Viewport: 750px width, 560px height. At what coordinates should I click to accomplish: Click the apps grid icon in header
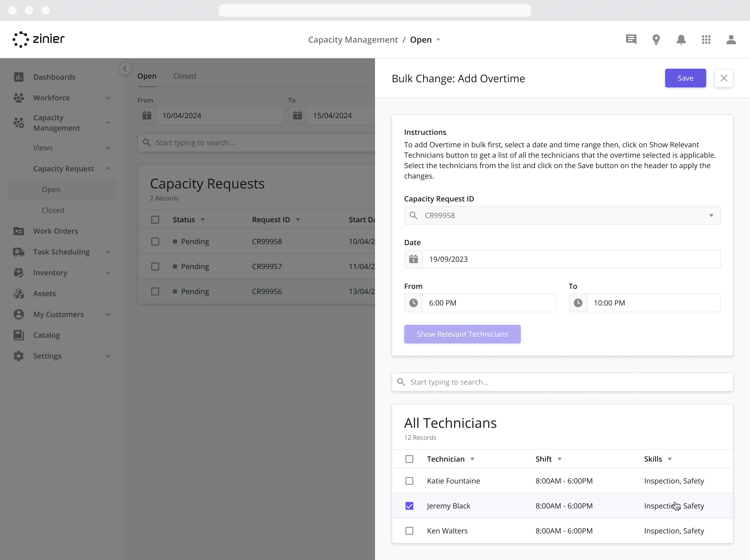point(706,39)
